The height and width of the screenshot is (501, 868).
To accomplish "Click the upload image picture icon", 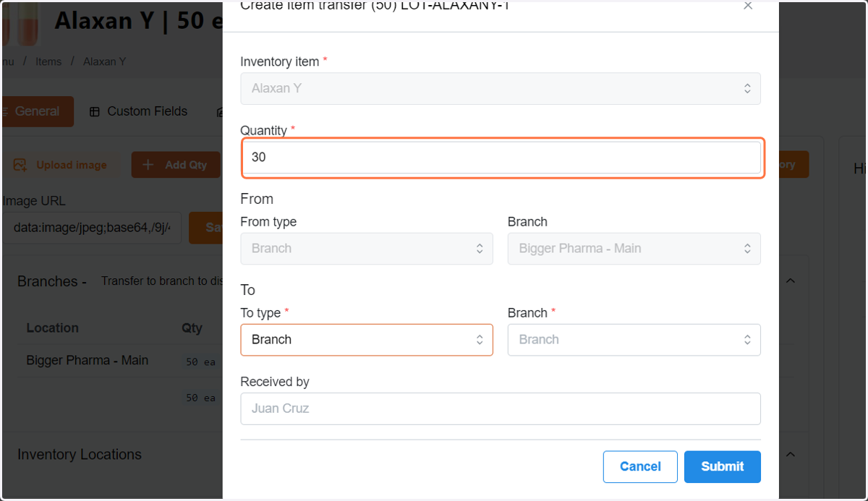I will pos(21,165).
